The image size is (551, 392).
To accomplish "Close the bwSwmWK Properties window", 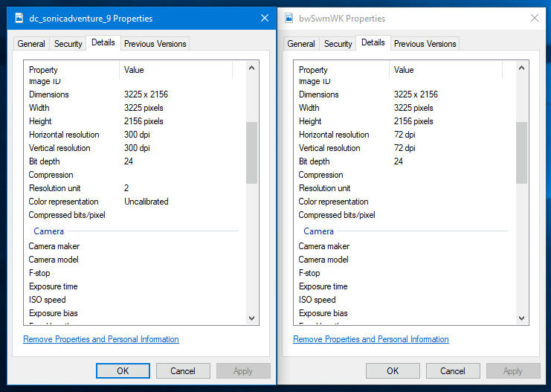I will [534, 18].
